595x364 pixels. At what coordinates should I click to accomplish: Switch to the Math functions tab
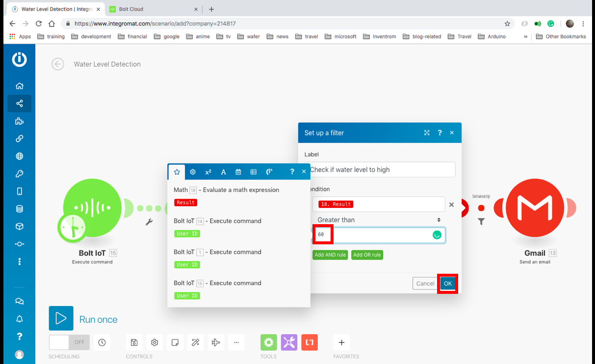point(208,172)
